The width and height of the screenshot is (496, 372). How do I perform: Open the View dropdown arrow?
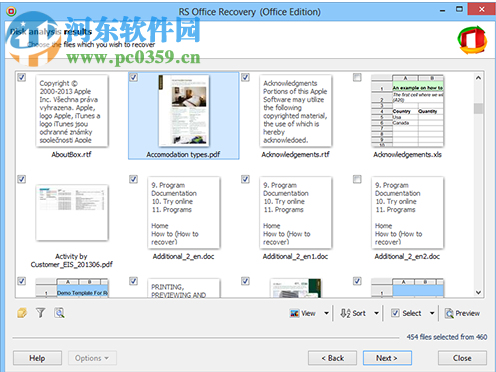[x=326, y=313]
